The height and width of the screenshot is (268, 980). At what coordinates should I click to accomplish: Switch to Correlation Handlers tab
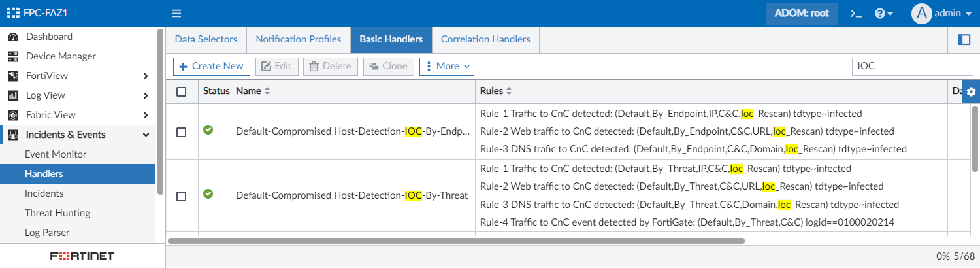click(x=485, y=39)
